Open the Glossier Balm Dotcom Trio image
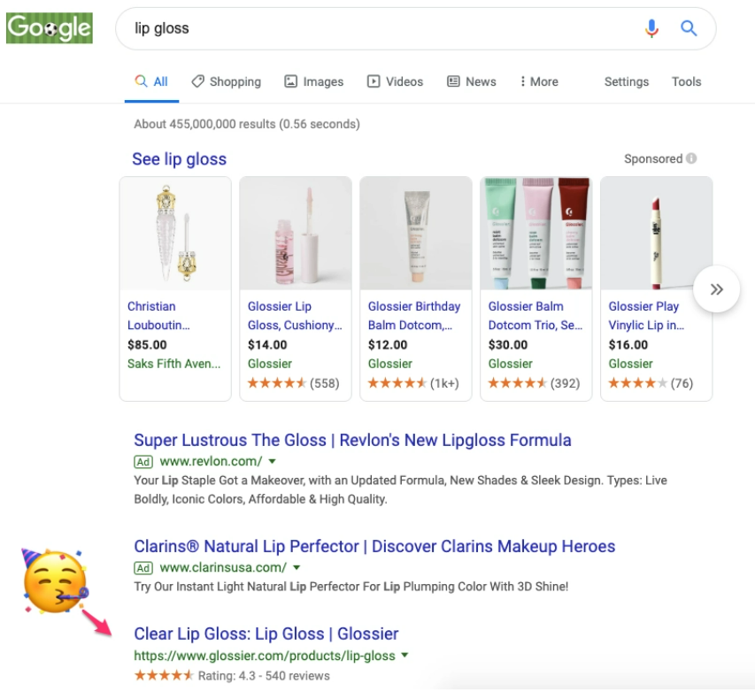This screenshot has height=700, width=755. (536, 234)
